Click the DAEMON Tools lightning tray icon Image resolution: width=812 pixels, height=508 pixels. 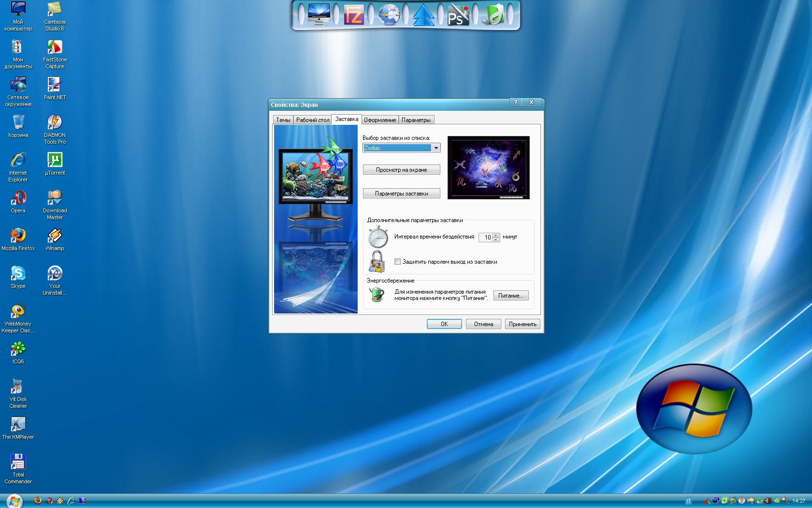point(741,501)
